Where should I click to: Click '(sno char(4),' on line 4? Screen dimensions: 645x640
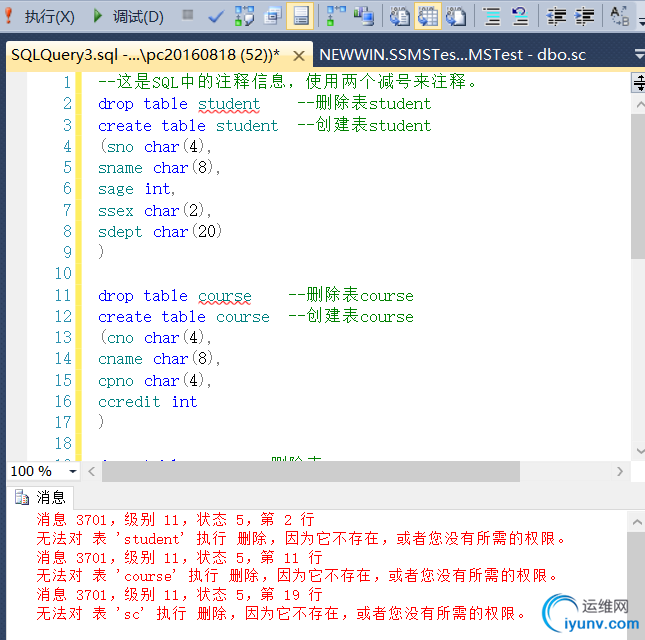click(155, 146)
